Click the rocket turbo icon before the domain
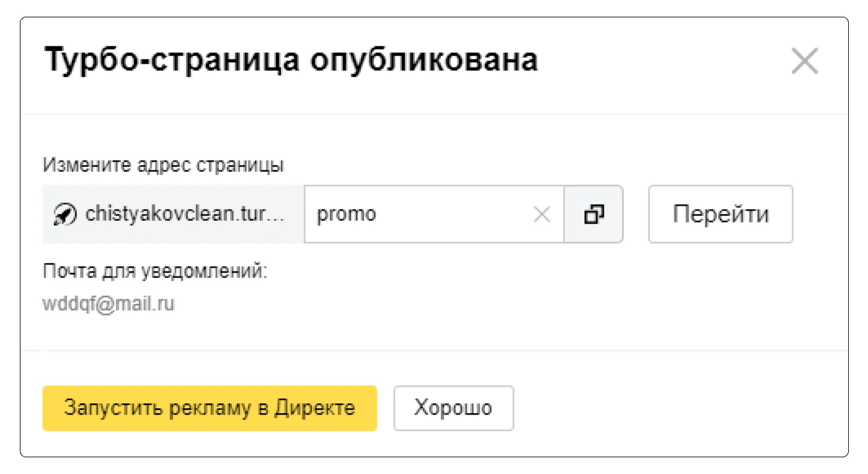The width and height of the screenshot is (868, 474). pyautogui.click(x=65, y=215)
